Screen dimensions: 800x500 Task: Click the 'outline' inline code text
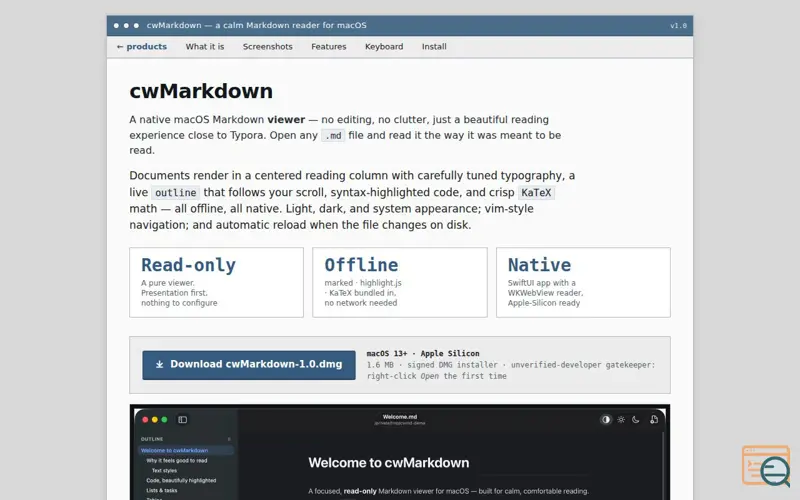point(176,193)
